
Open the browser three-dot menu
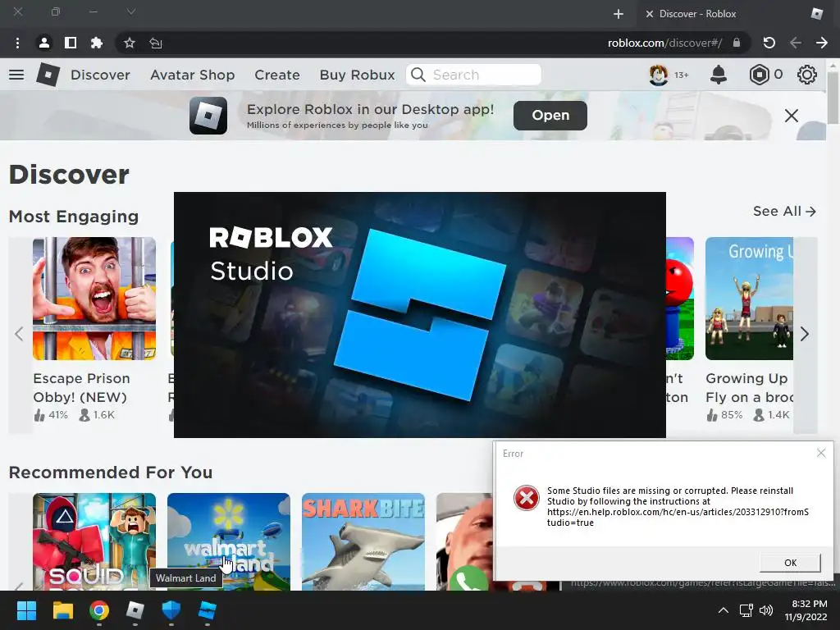(x=18, y=43)
